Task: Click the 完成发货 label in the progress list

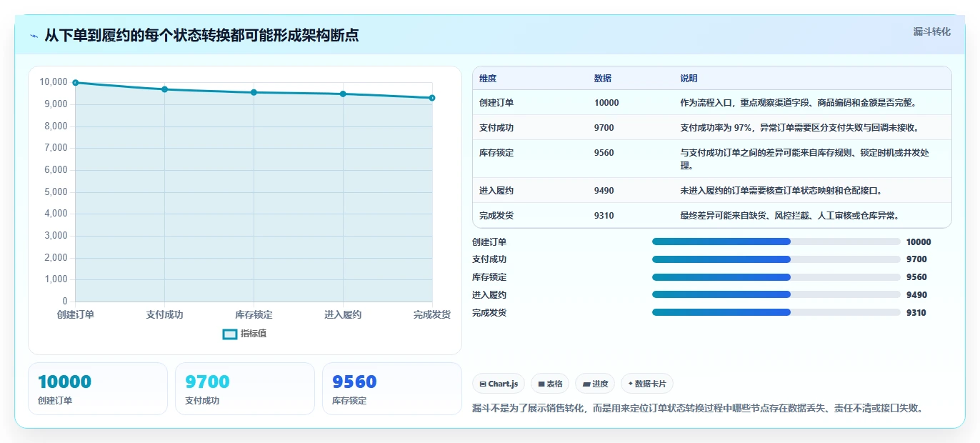Action: coord(489,313)
